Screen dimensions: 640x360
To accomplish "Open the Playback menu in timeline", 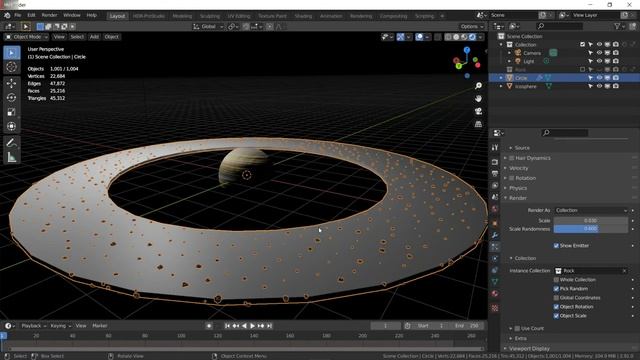I will click(x=33, y=326).
